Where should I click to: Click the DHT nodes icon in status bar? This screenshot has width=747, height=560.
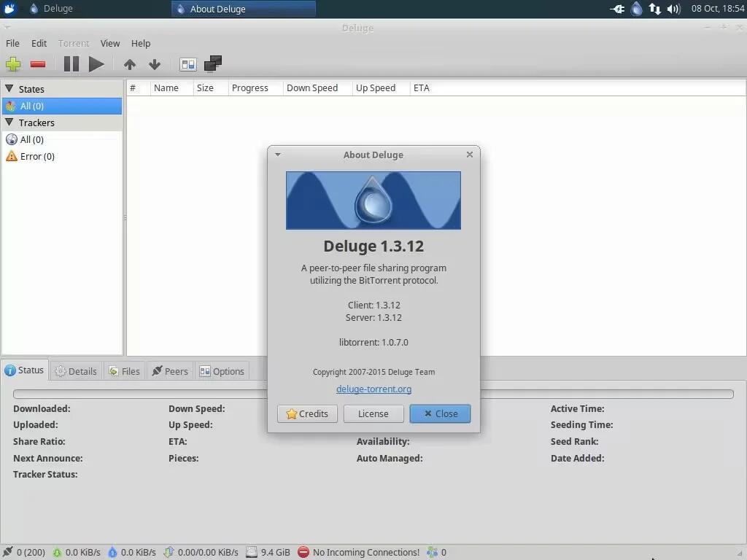432,553
